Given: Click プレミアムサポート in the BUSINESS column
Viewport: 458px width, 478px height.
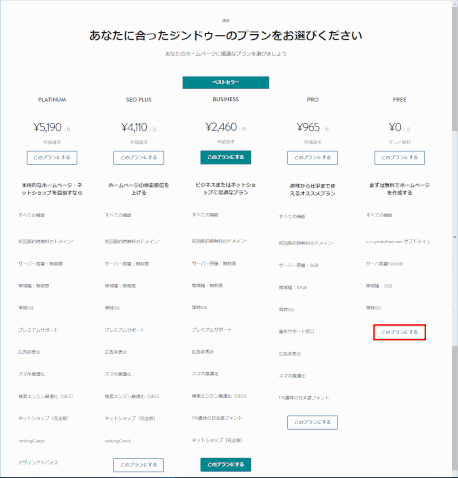Looking at the screenshot, I should [212, 330].
